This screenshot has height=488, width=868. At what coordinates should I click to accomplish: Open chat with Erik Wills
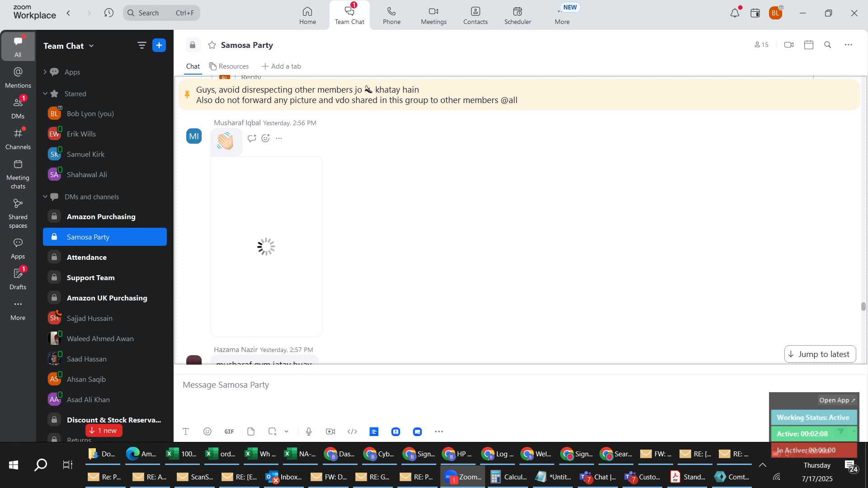click(x=105, y=134)
